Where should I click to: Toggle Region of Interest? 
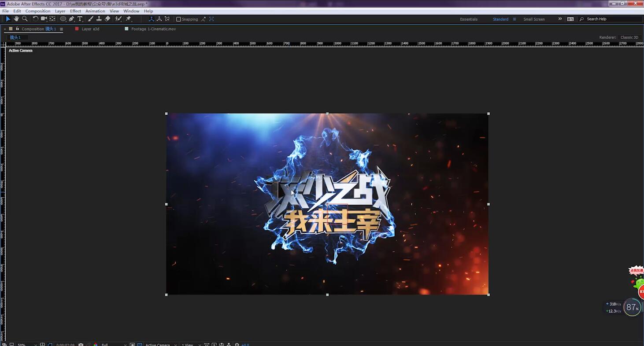132,345
